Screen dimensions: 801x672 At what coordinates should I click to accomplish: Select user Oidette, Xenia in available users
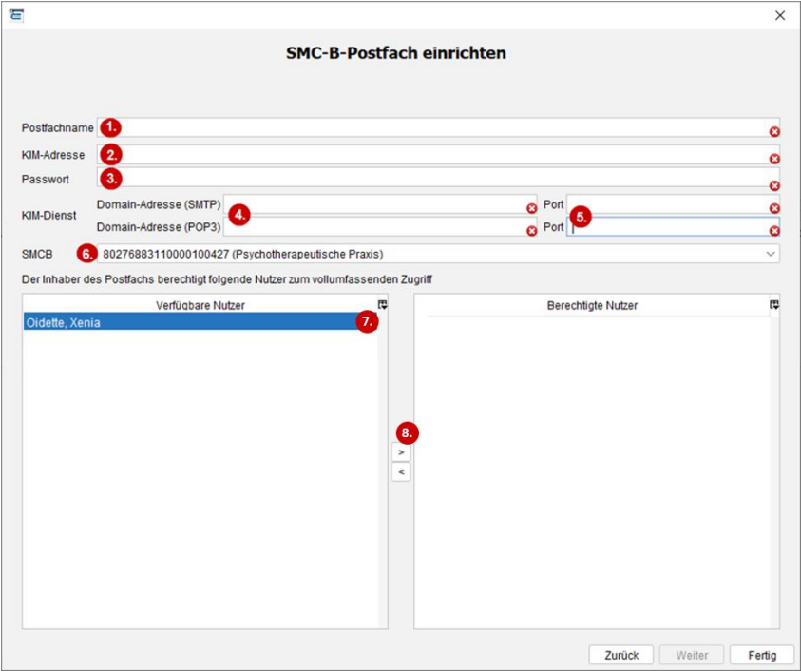click(200, 322)
